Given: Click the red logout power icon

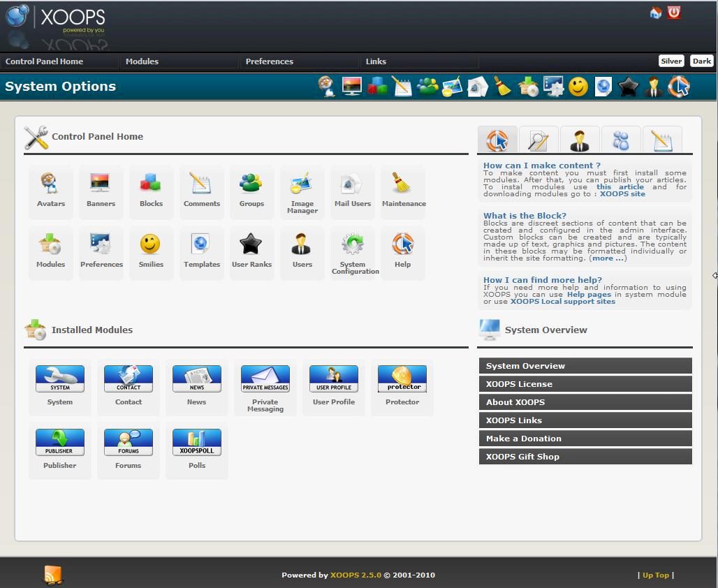Looking at the screenshot, I should point(674,13).
